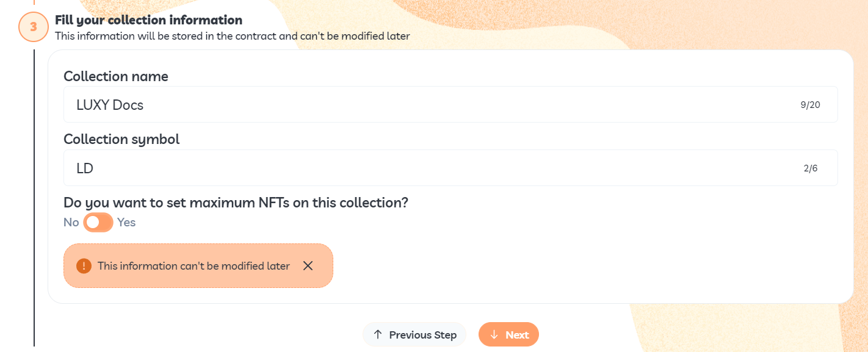
Task: Click the Collection symbol field 'LD'
Action: (450, 168)
